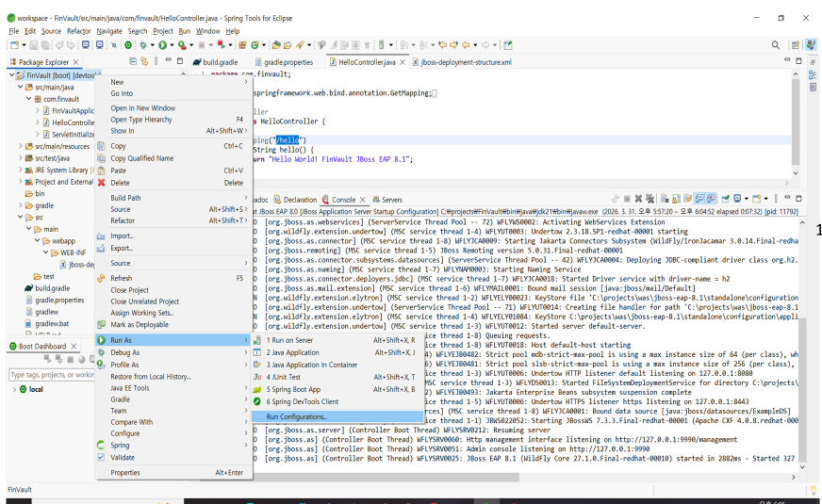Open the Window menu in the menu bar
Screen dimensions: 822x504
(208, 31)
